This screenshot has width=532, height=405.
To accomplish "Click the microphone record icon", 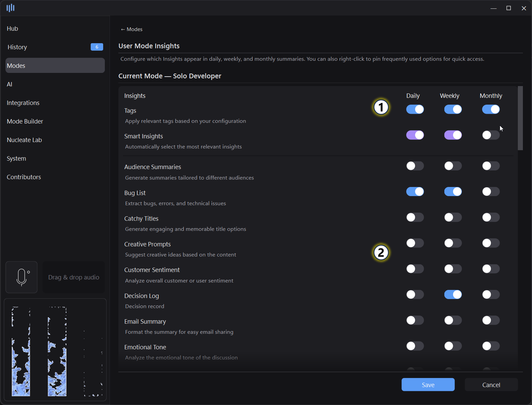I will [x=21, y=277].
